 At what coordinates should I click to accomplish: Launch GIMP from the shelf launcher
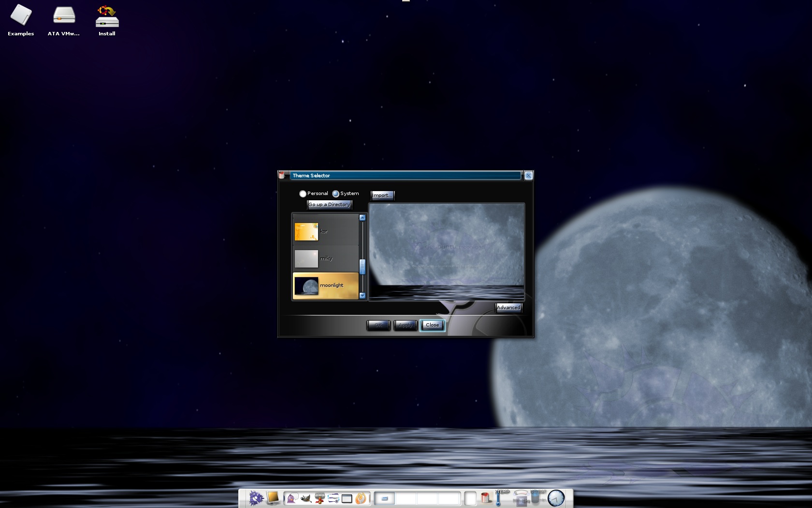pos(306,498)
